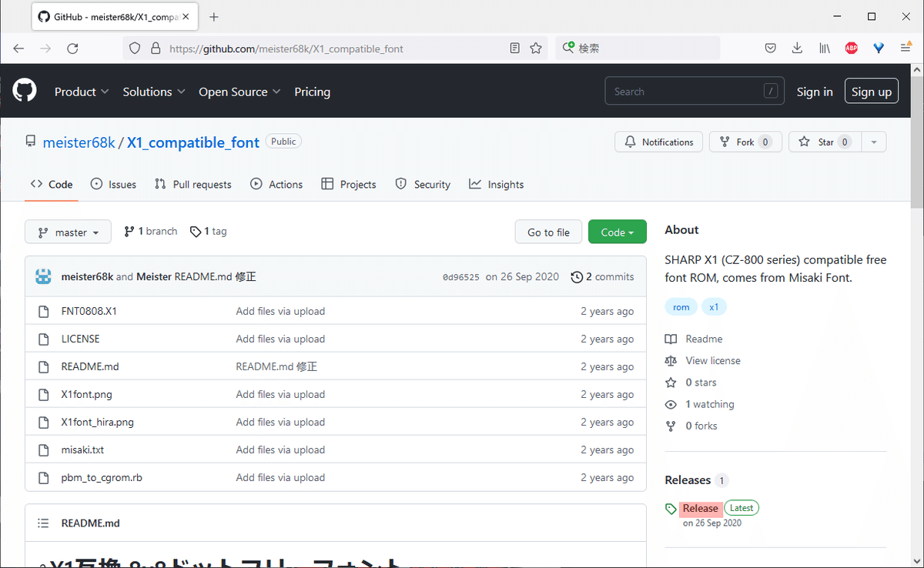Expand the Product menu
924x568 pixels.
82,92
